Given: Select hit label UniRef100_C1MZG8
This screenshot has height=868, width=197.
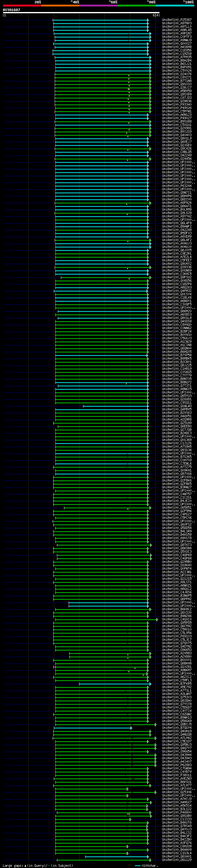Looking at the screenshot, I should click(177, 54).
